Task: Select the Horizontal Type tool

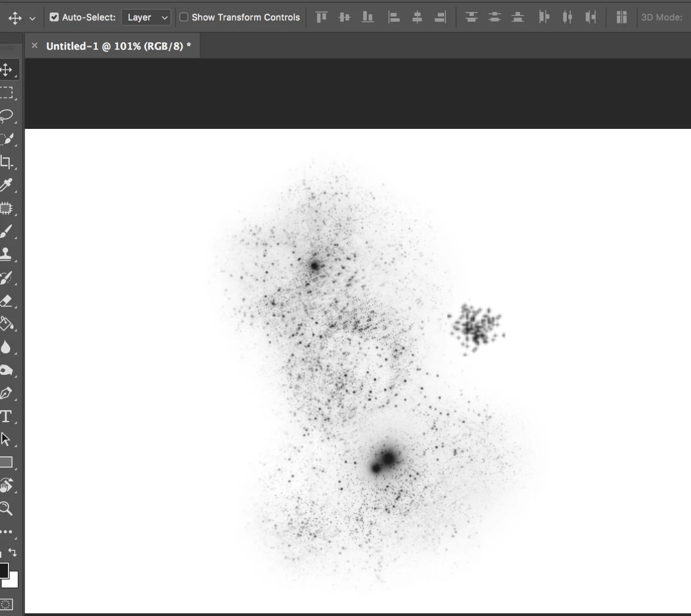Action: pos(6,416)
